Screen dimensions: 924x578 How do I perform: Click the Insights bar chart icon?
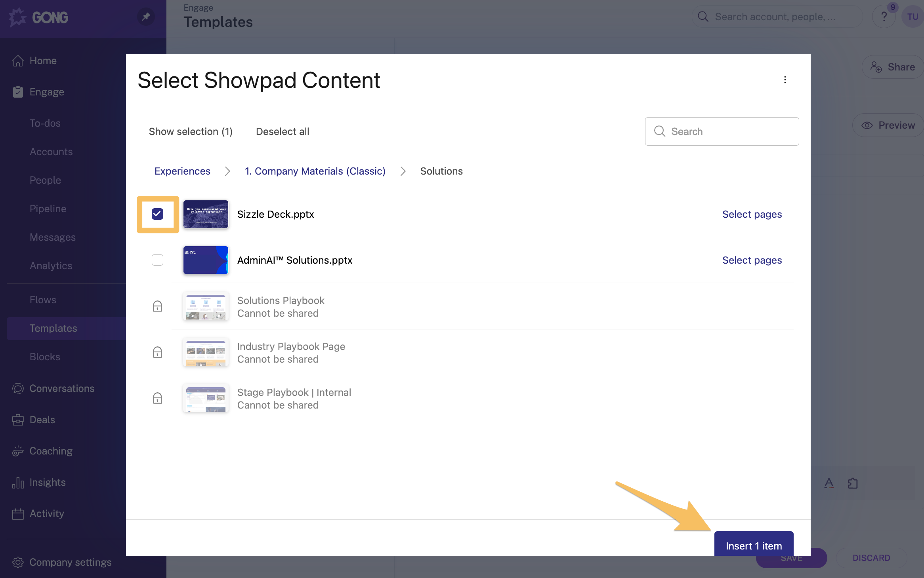(x=18, y=482)
